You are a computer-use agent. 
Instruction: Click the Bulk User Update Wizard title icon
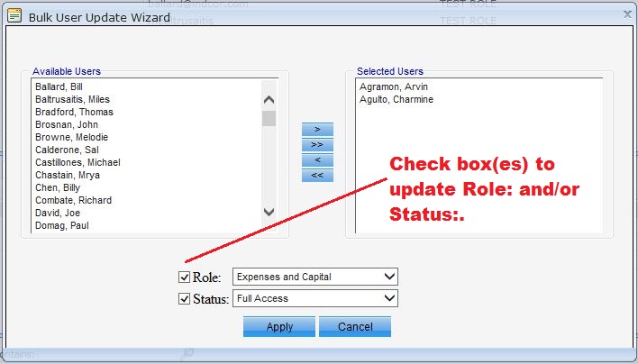pos(14,15)
